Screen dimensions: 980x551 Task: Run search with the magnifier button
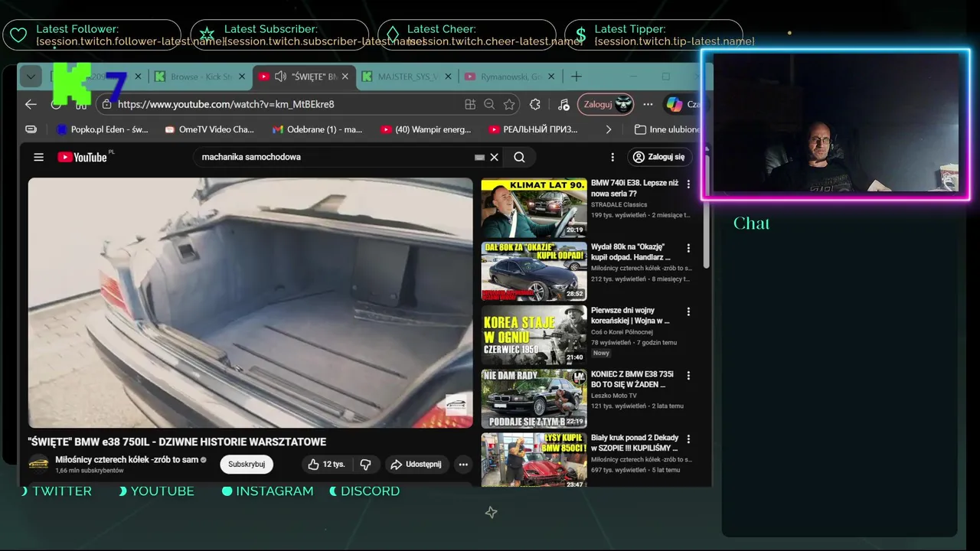click(519, 157)
